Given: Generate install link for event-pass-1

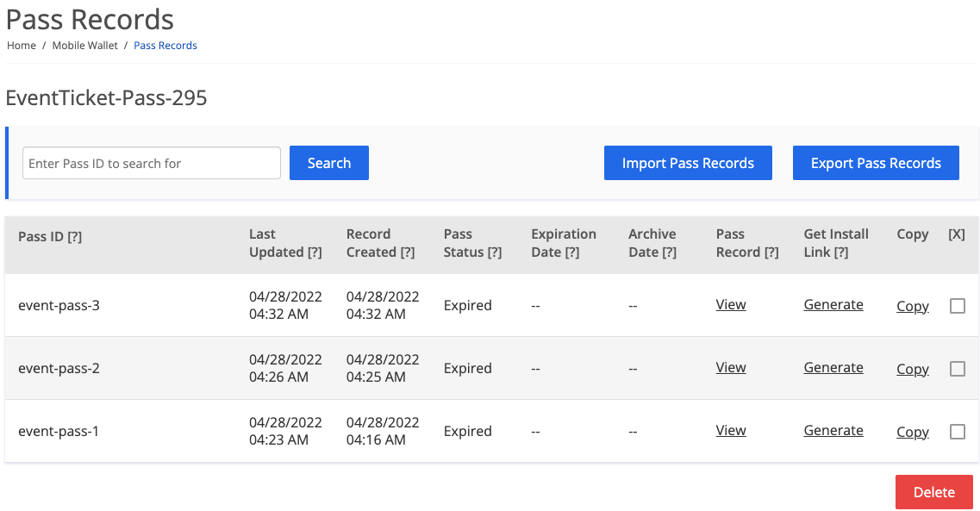Looking at the screenshot, I should [x=833, y=431].
